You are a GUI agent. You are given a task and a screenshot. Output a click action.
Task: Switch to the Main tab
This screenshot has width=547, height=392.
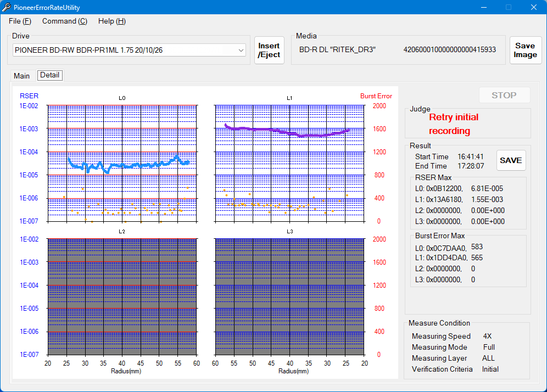click(21, 76)
